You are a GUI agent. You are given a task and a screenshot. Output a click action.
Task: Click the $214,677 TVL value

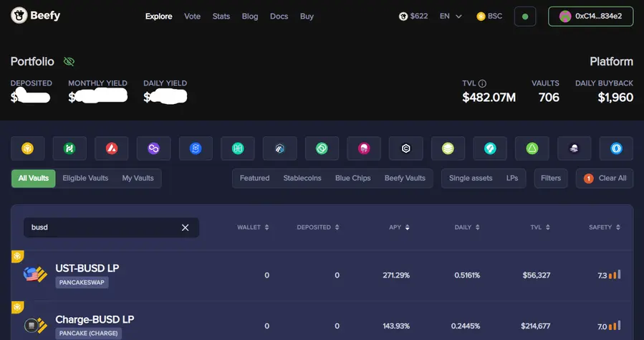coord(536,326)
